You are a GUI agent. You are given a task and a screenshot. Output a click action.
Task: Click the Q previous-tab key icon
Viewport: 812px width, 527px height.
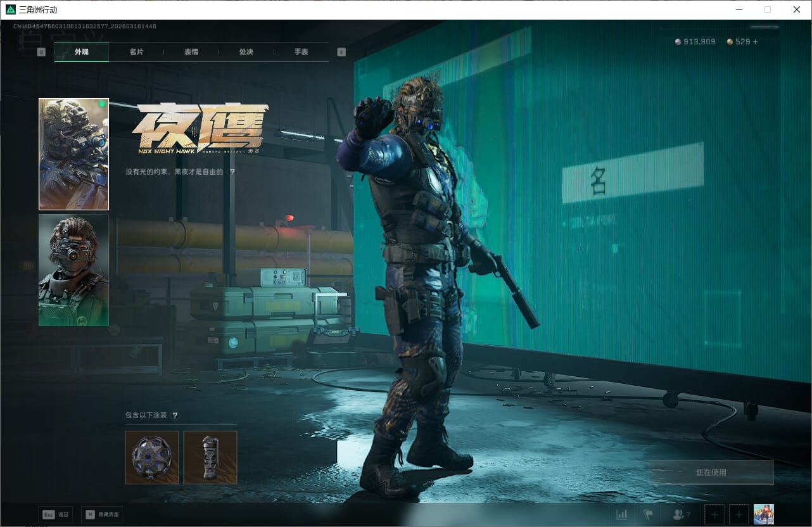(41, 53)
